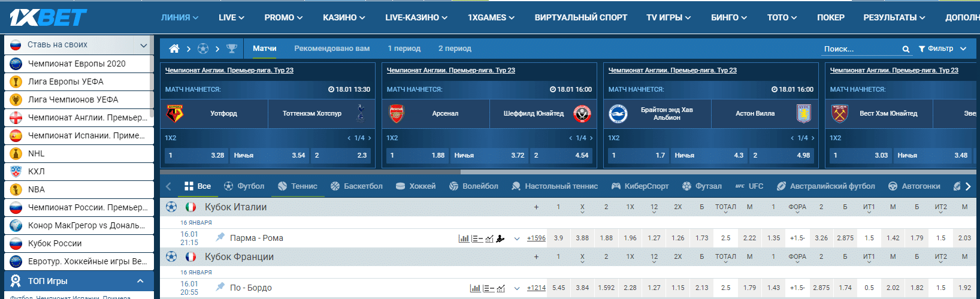Pin the Парма - Рома match
Image resolution: width=980 pixels, height=299 pixels.
tap(220, 237)
